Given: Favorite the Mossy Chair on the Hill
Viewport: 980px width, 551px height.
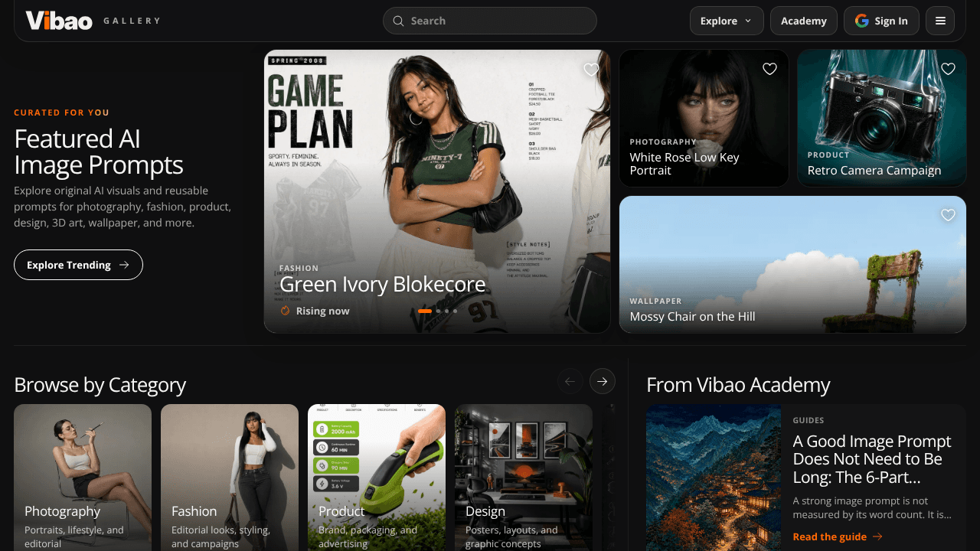Looking at the screenshot, I should (x=948, y=215).
